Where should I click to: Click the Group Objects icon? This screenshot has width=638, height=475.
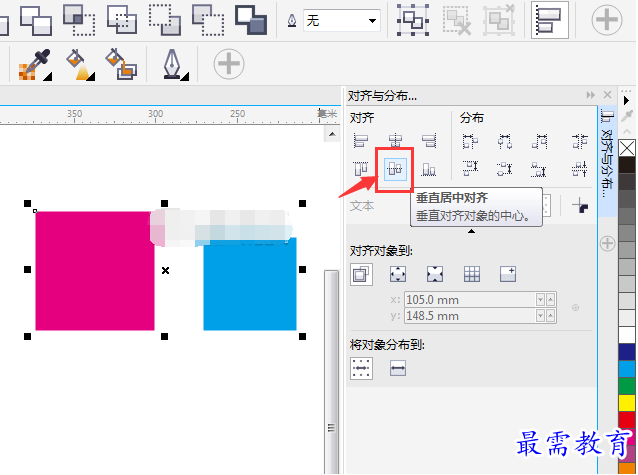(413, 20)
